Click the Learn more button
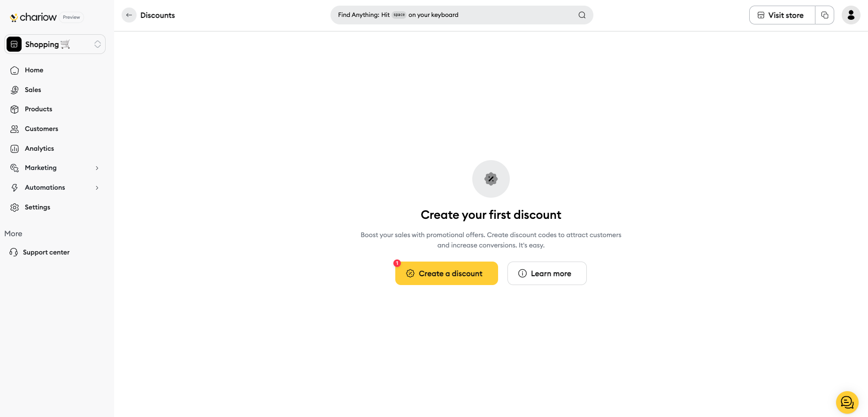This screenshot has width=868, height=417. (547, 273)
